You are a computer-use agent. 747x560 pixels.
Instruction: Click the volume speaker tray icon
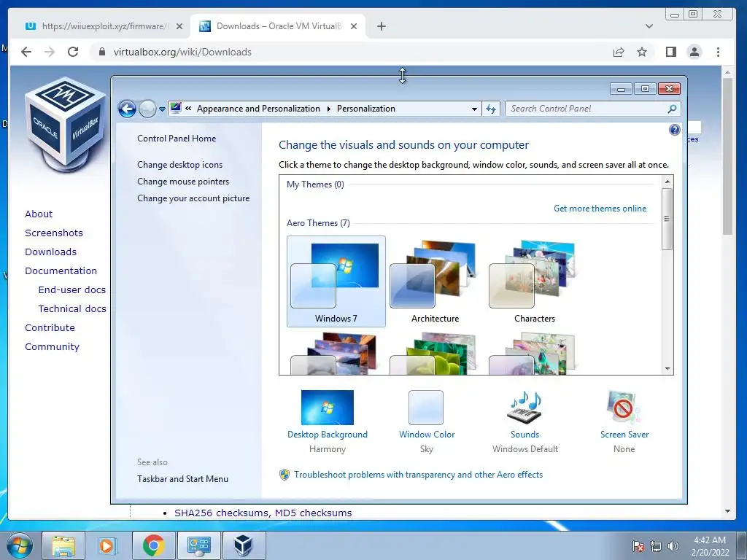click(x=673, y=546)
